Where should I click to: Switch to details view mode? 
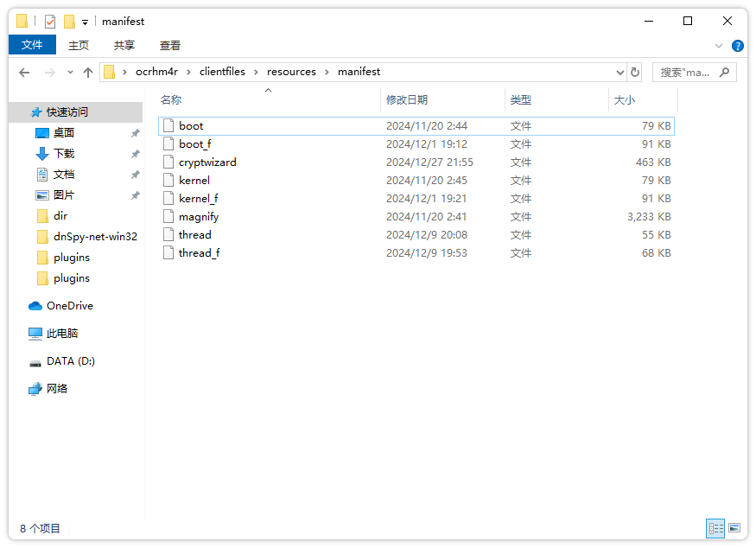(x=715, y=528)
